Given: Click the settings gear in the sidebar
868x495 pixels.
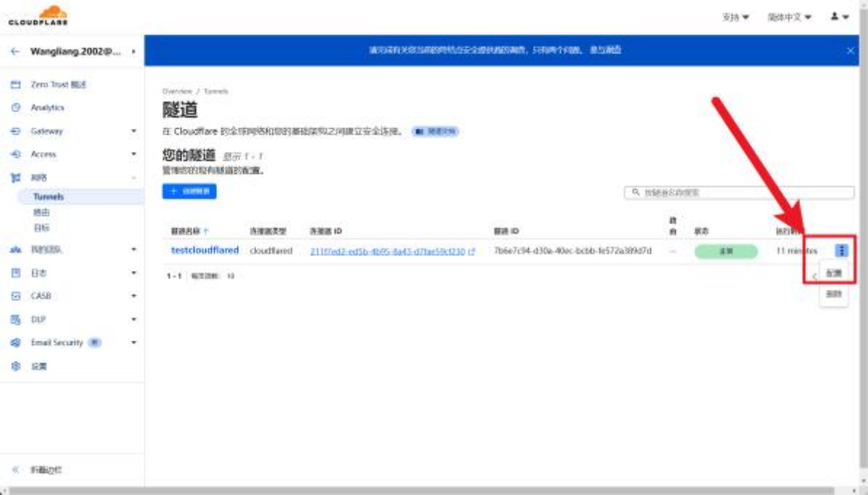Looking at the screenshot, I should (x=15, y=366).
